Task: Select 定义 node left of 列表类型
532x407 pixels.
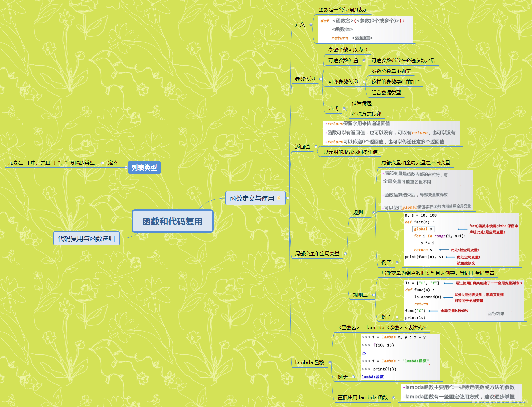Action: tap(113, 163)
